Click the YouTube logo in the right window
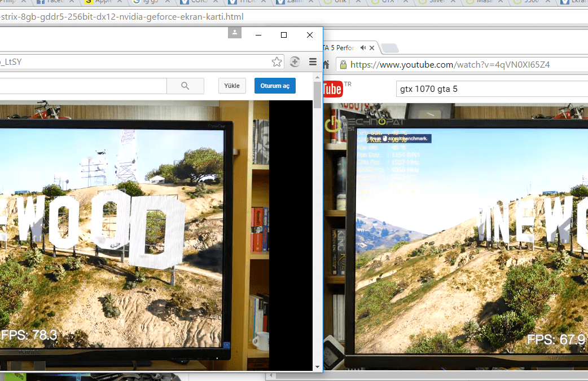 tap(333, 89)
